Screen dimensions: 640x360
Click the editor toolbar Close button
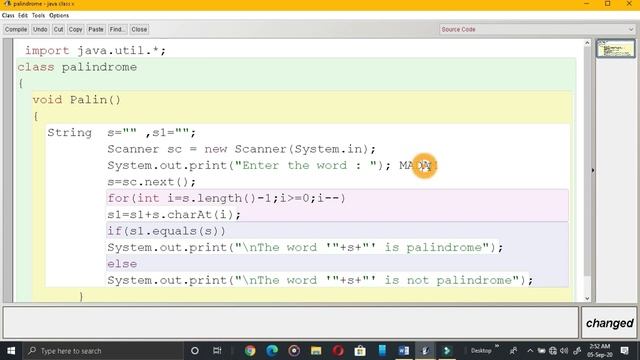pos(139,29)
